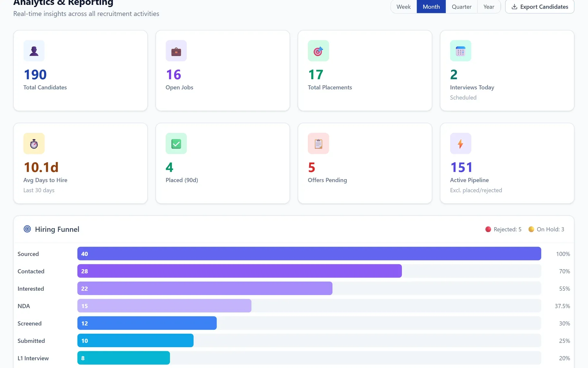The image size is (588, 368).
Task: Click the Total Placements target icon
Action: pyautogui.click(x=318, y=51)
